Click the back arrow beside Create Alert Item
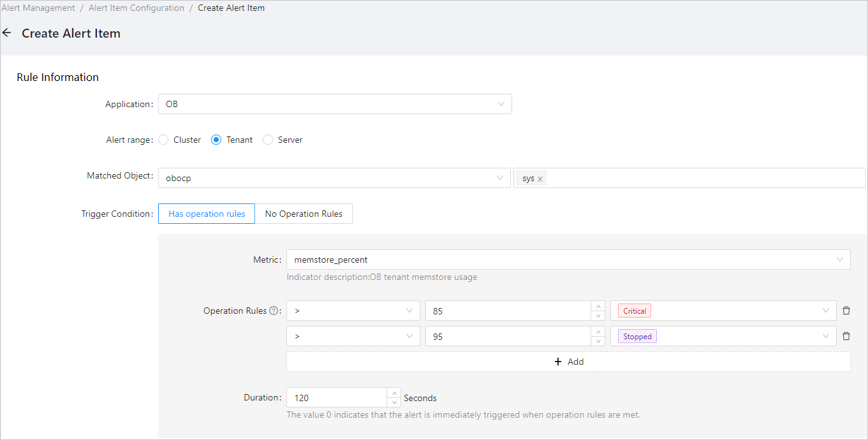 click(7, 33)
